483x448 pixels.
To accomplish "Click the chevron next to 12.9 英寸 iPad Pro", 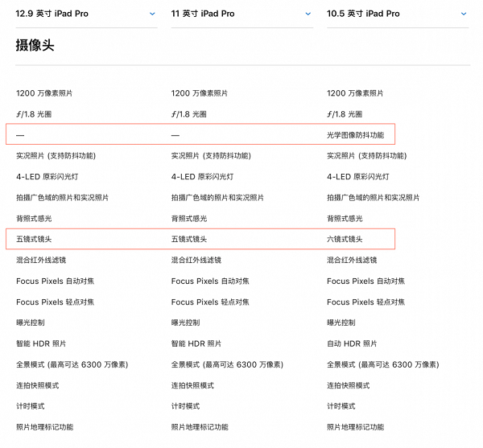I will 152,14.
